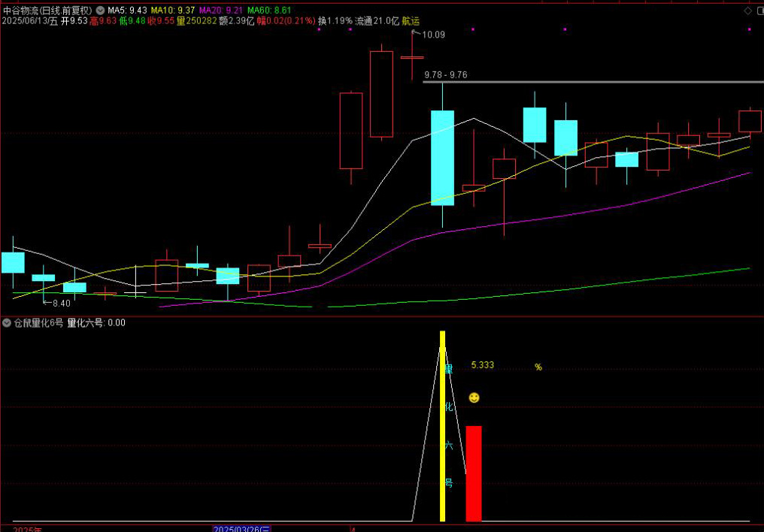Image resolution: width=764 pixels, height=532 pixels.
Task: Open the 仓鼠量化6号 indicator dropdown arrow
Action: pos(7,323)
